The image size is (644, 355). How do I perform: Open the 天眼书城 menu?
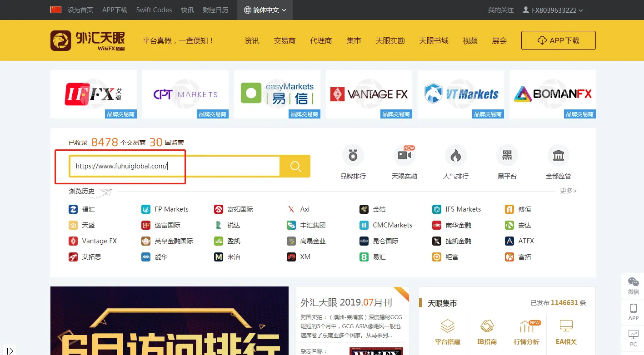[x=434, y=41]
